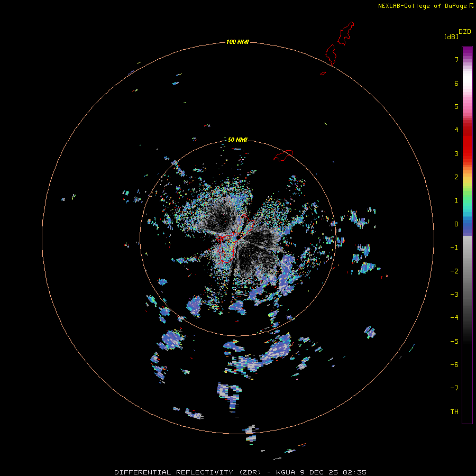
Task: Click the 50 NMI range ring label
Action: (x=237, y=140)
